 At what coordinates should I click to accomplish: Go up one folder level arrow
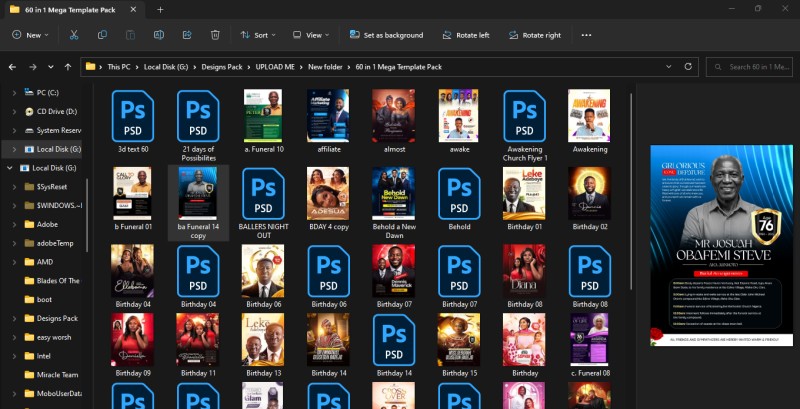point(68,67)
